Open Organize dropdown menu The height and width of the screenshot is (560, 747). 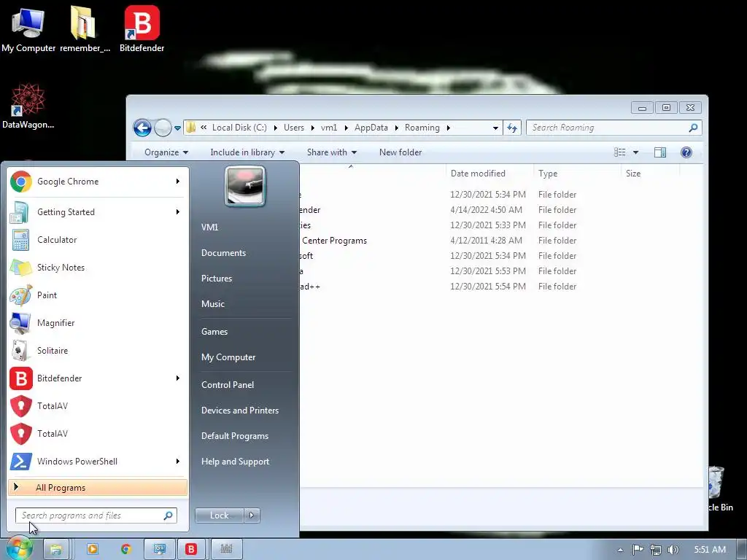click(166, 152)
